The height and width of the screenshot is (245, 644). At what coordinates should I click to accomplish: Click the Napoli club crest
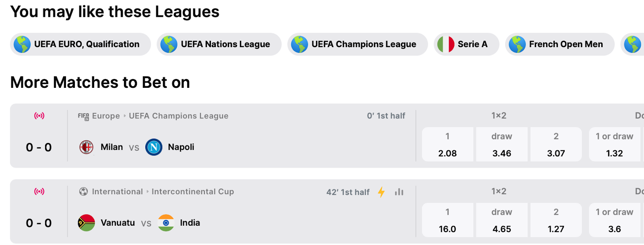154,147
